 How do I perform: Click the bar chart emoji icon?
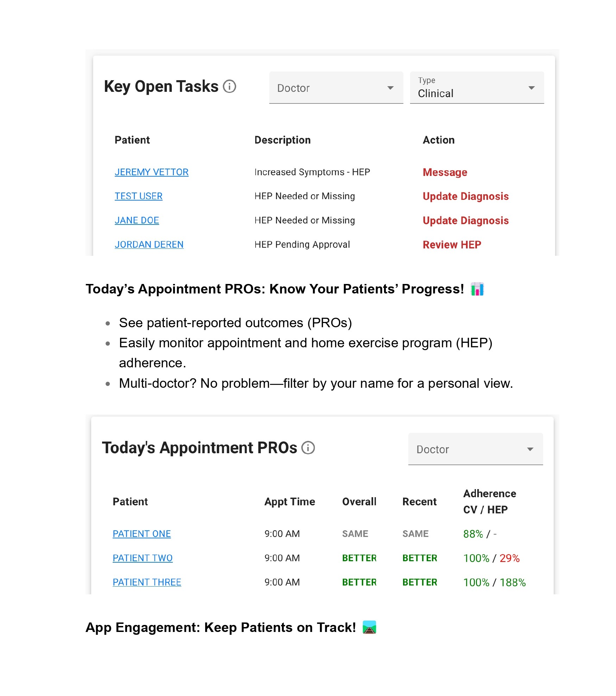click(477, 289)
